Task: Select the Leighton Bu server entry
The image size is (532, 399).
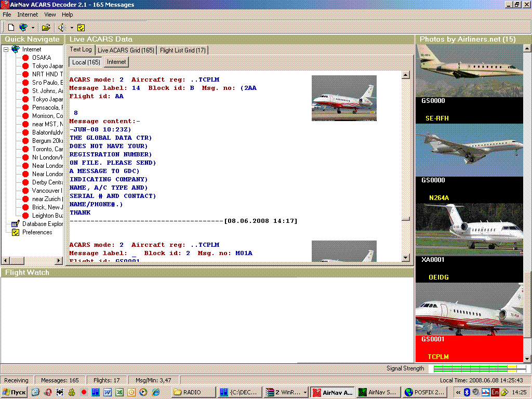Action: 47,216
